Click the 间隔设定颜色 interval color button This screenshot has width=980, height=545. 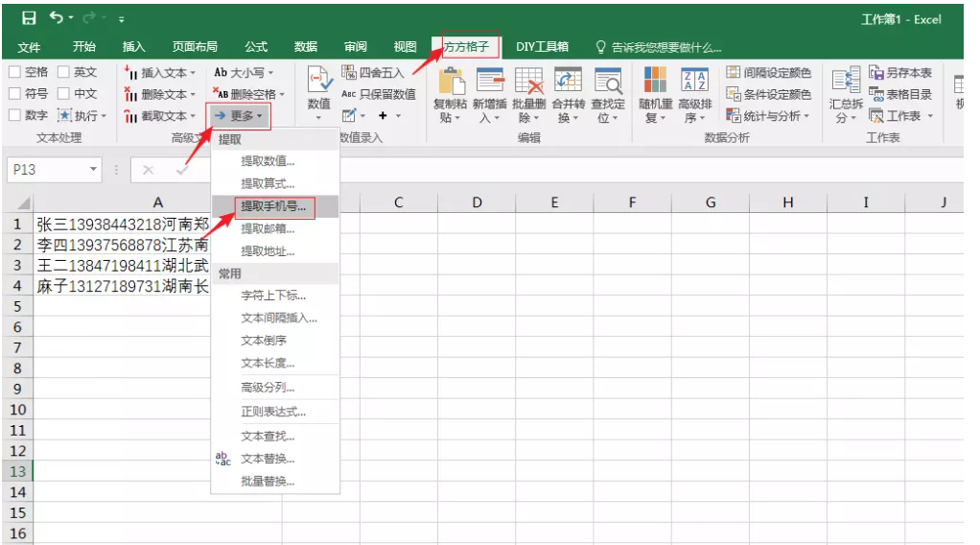768,73
